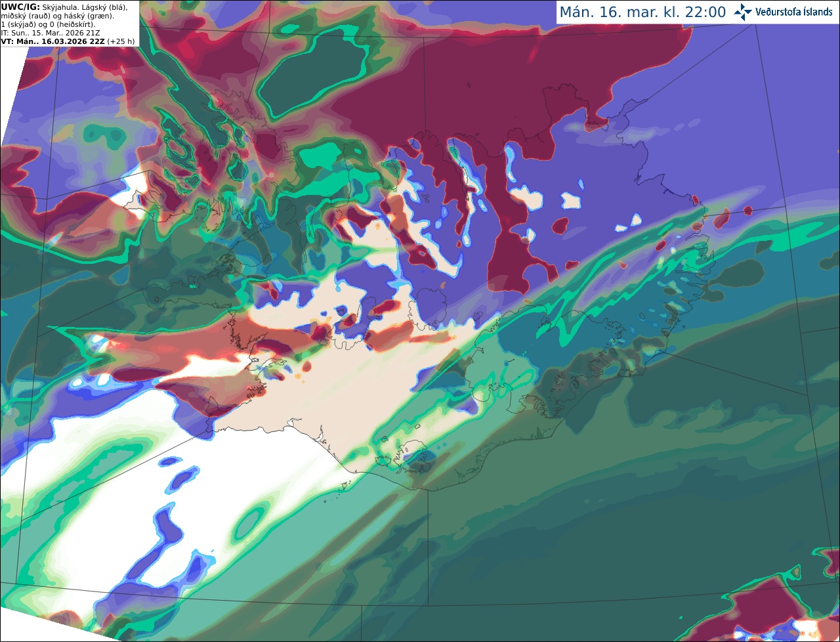Image resolution: width=840 pixels, height=642 pixels.
Task: Click '1 (skýjað) og 0 (heiðskírt).' line
Action: pyautogui.click(x=48, y=24)
